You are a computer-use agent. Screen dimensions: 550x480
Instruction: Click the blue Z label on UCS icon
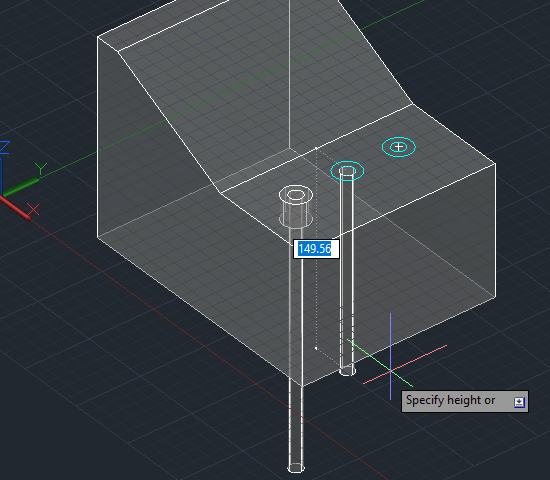(x=4, y=147)
